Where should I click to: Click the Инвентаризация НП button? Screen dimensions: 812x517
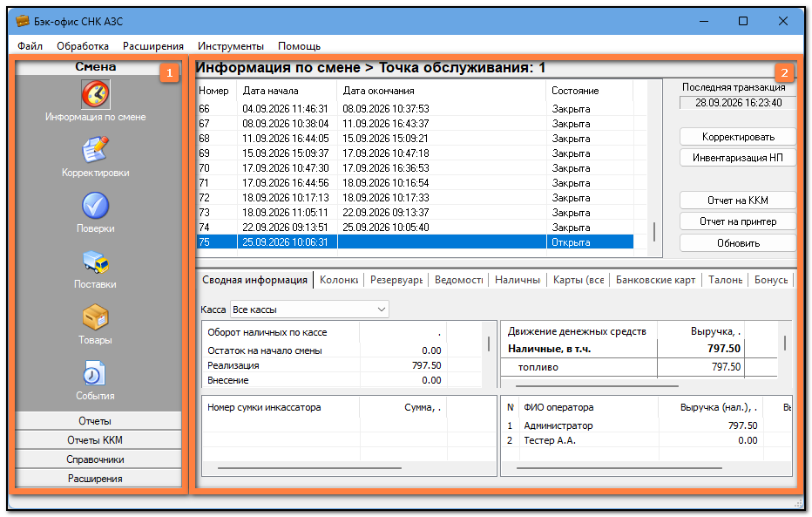click(x=738, y=158)
